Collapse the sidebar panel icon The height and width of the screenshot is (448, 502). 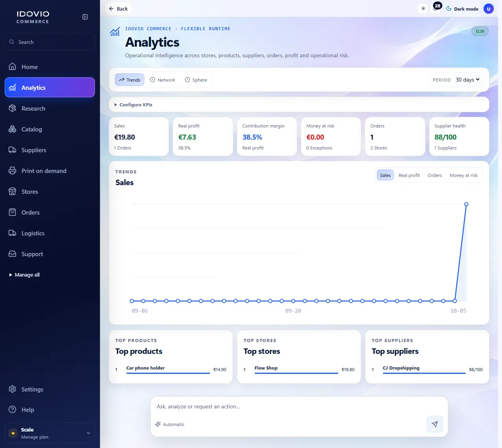click(85, 17)
